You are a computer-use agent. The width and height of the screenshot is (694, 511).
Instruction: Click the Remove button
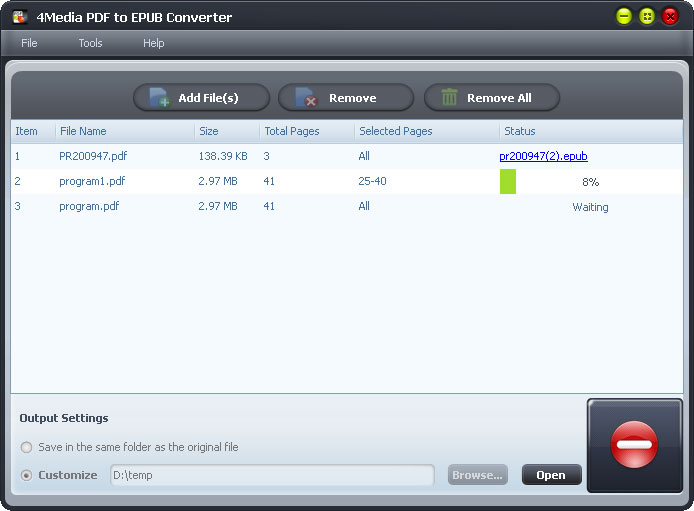(x=346, y=97)
